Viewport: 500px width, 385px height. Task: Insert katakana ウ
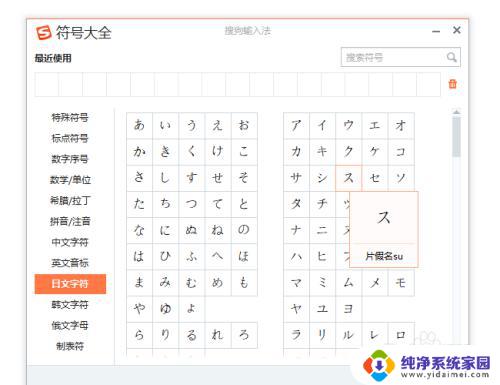tap(349, 125)
